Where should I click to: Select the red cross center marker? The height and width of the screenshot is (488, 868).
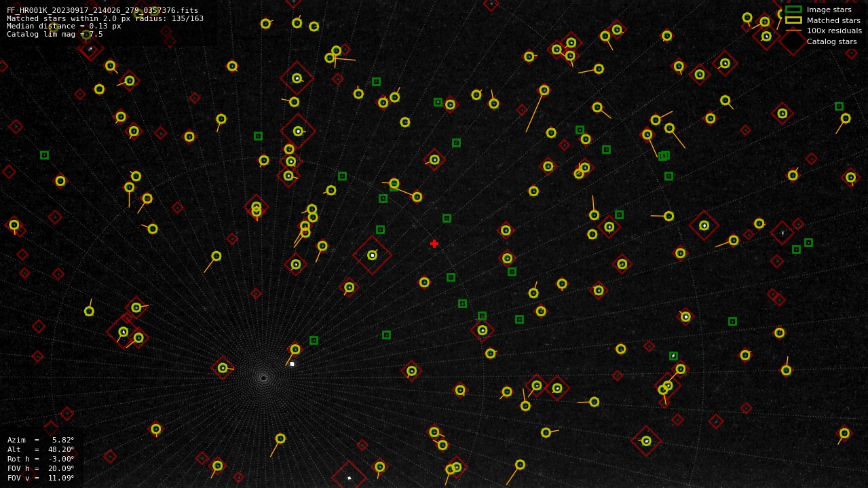point(434,244)
